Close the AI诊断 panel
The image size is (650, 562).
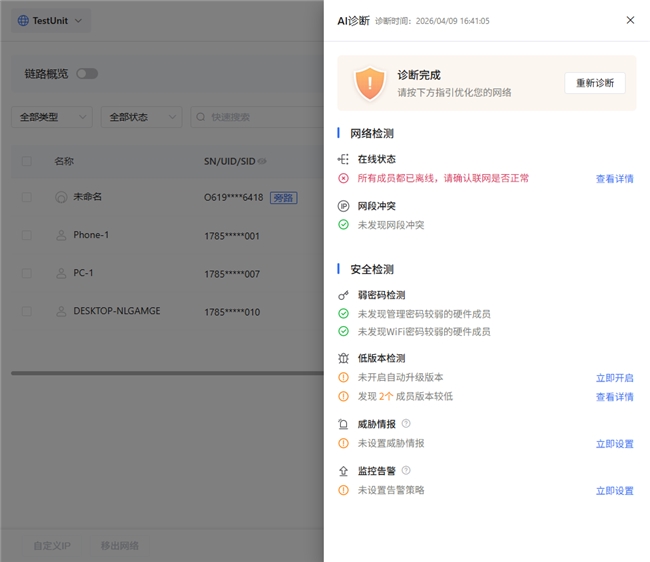629,20
